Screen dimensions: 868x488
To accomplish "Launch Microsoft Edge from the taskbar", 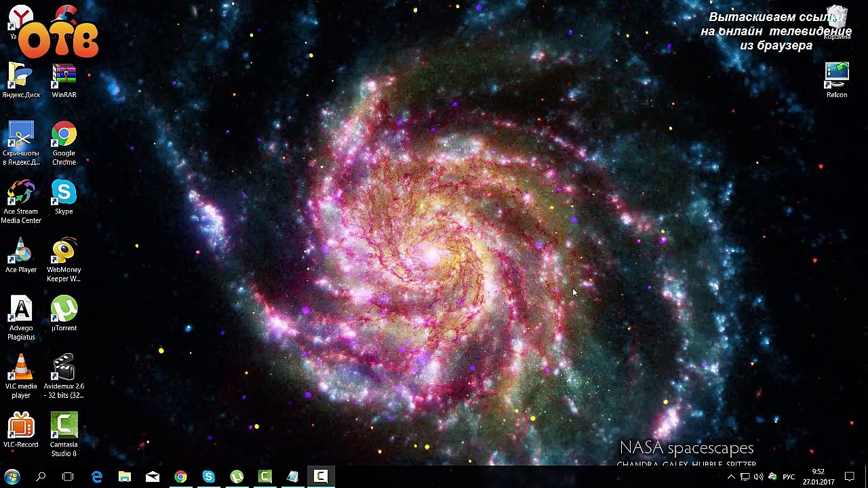I will point(96,477).
